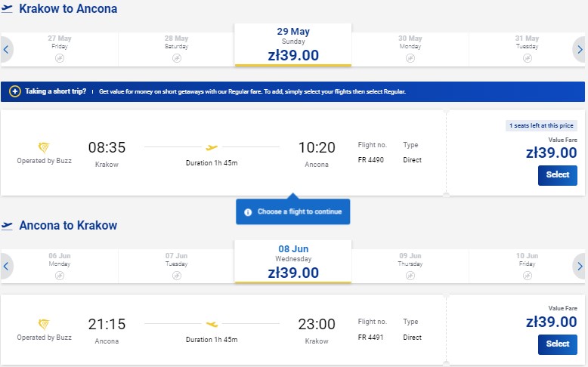
Task: Click the no-flight icon under 31 May
Action: (528, 58)
